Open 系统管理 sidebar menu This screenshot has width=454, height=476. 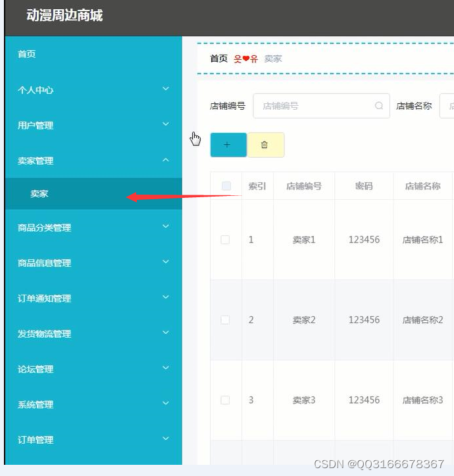coord(93,404)
